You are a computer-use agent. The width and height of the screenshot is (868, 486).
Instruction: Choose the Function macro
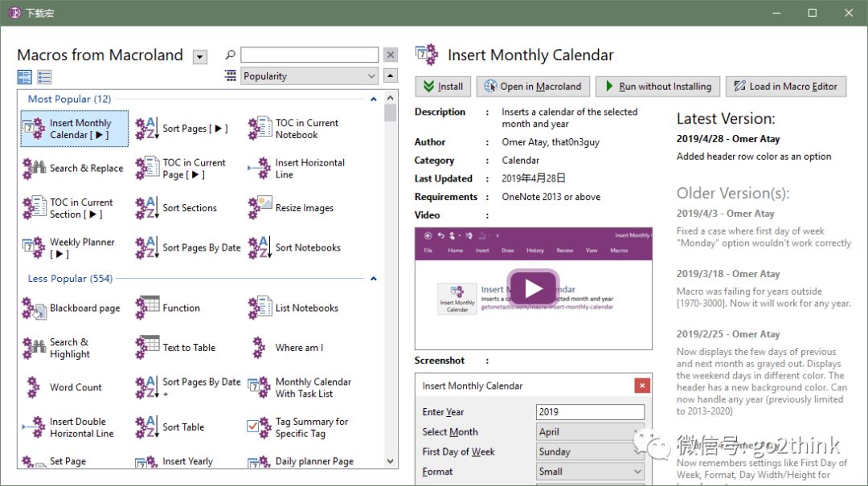[168, 308]
